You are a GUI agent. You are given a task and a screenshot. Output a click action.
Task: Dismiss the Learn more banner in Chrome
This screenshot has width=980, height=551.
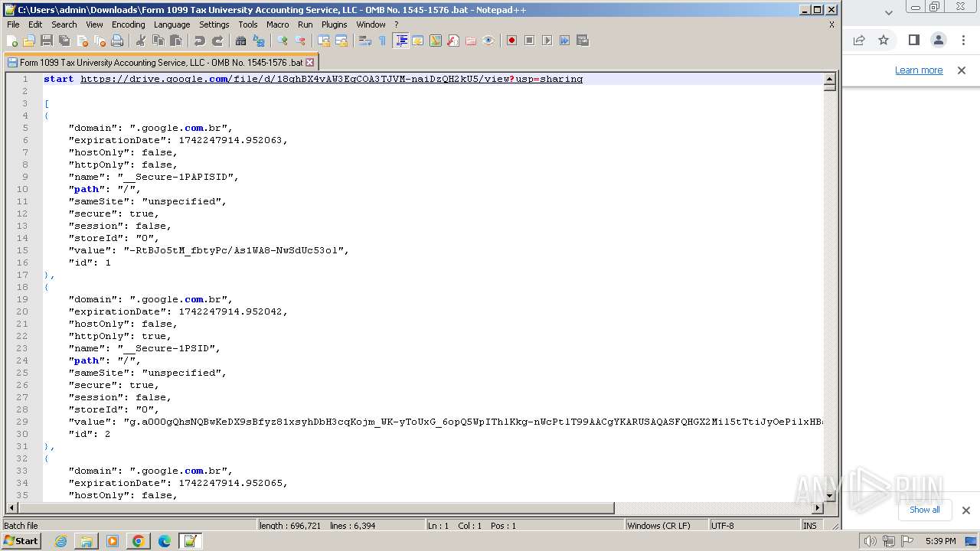tap(962, 70)
